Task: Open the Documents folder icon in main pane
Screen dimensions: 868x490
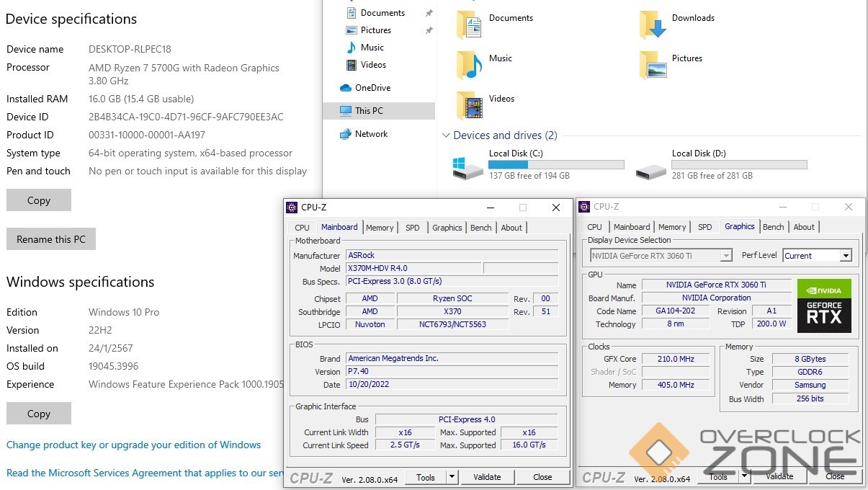Action: tap(469, 25)
